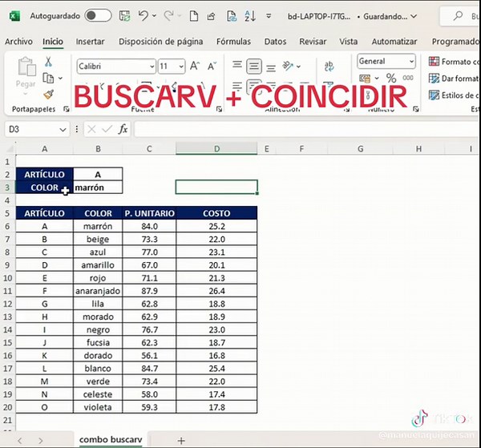Click the confirm checkmark formula icon

point(107,129)
